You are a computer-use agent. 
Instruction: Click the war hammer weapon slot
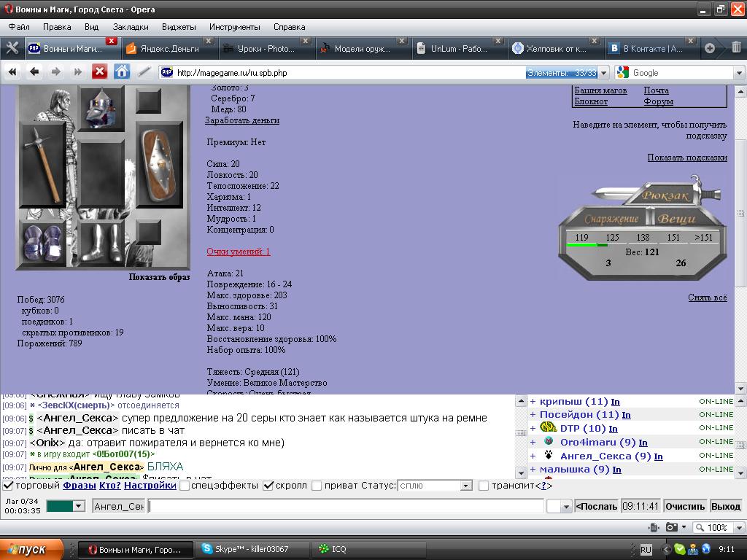43,165
